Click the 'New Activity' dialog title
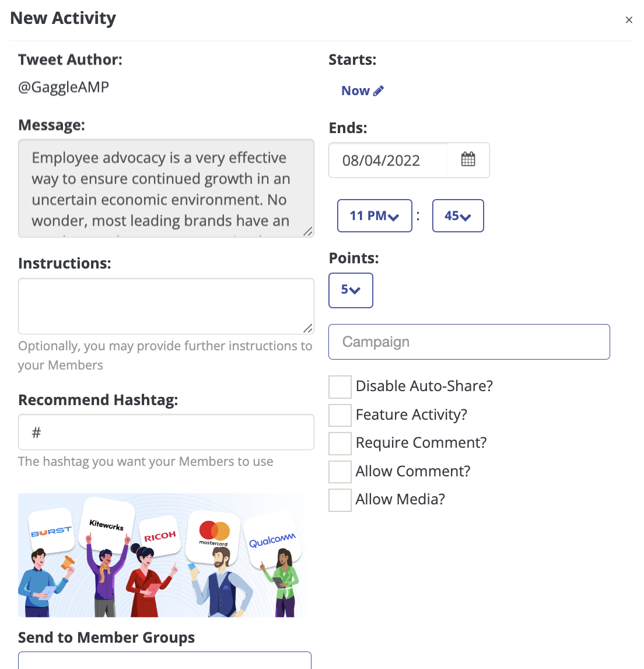This screenshot has height=669, width=644. point(63,18)
